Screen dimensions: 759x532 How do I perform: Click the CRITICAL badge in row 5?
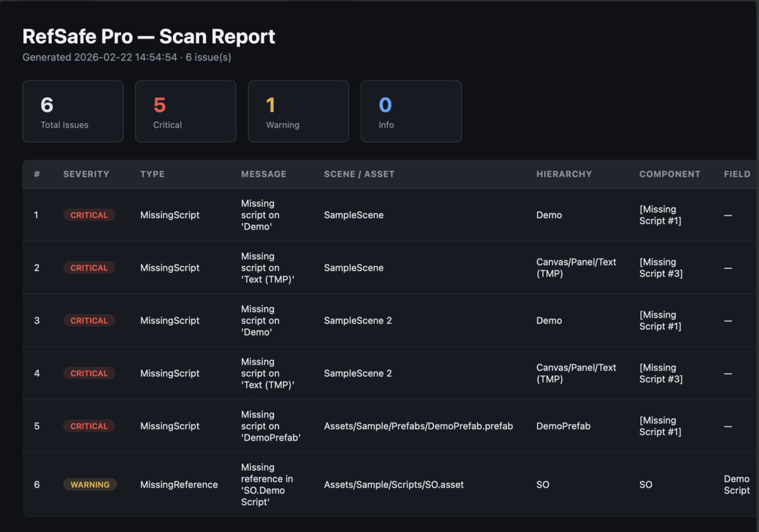(89, 426)
